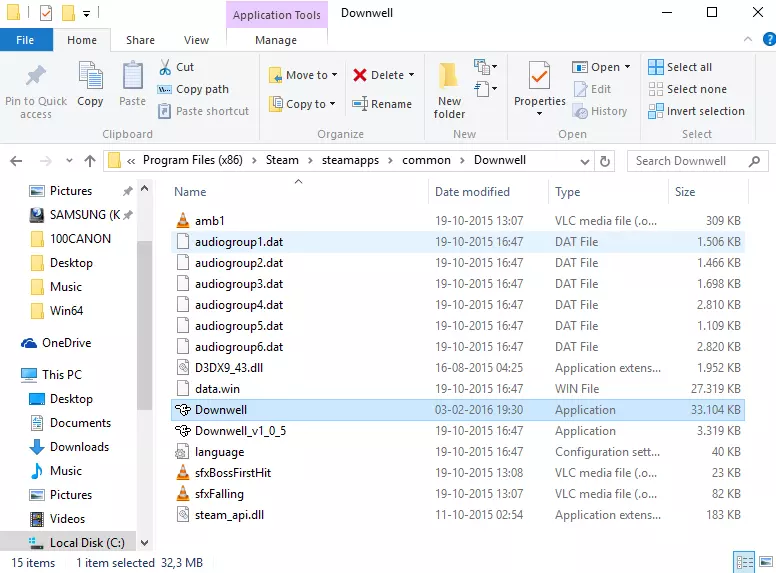Viewport: 776px width, 573px height.
Task: Switch to Details view in status bar
Action: click(744, 562)
